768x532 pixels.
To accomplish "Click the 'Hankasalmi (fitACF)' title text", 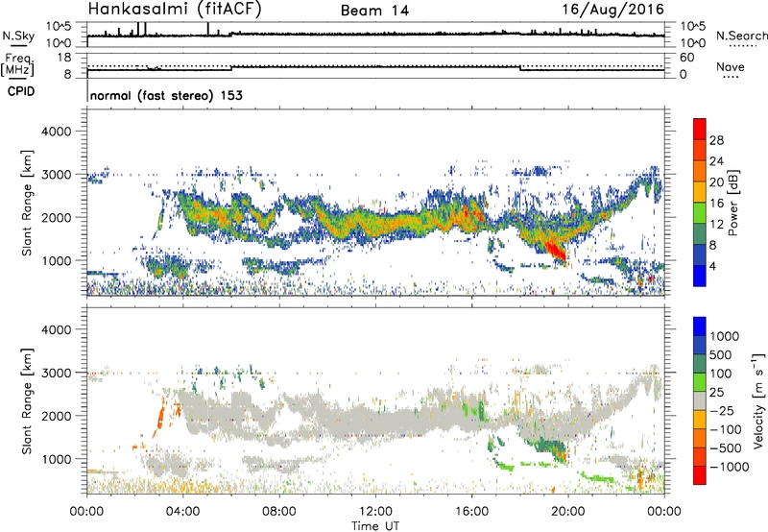I will click(175, 9).
